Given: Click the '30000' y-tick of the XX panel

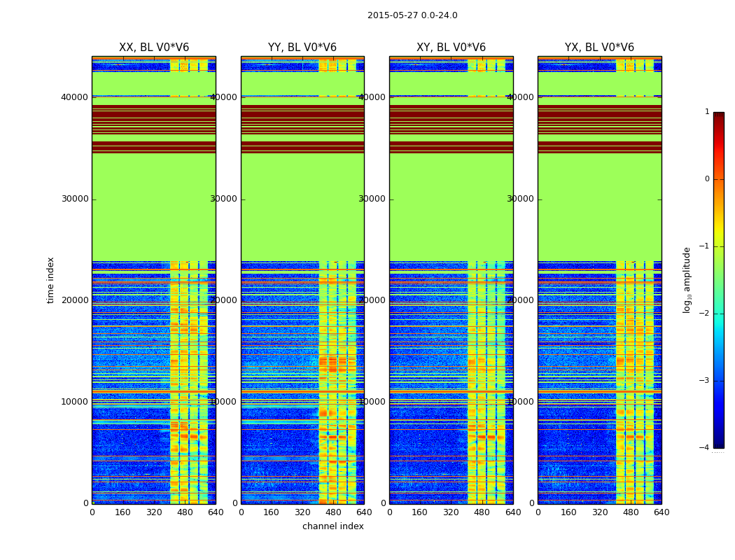Looking at the screenshot, I should tap(75, 199).
